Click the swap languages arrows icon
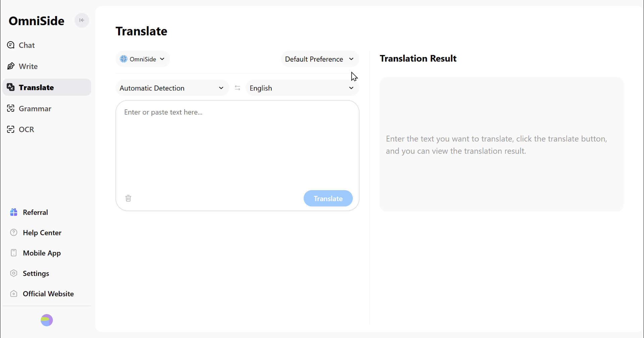 [x=237, y=88]
